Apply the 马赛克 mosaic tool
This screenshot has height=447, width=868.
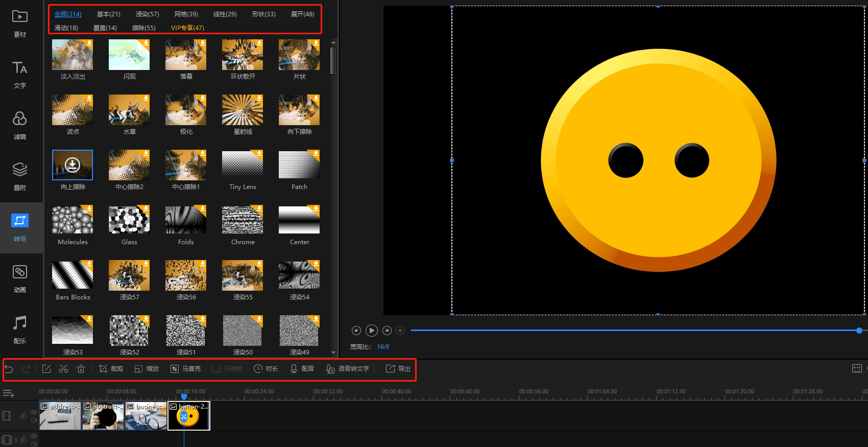[185, 369]
